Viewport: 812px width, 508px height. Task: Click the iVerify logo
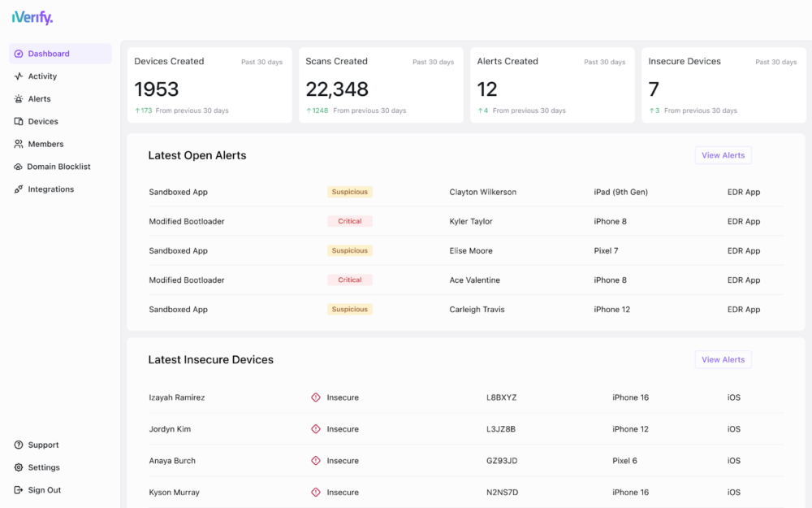point(32,18)
